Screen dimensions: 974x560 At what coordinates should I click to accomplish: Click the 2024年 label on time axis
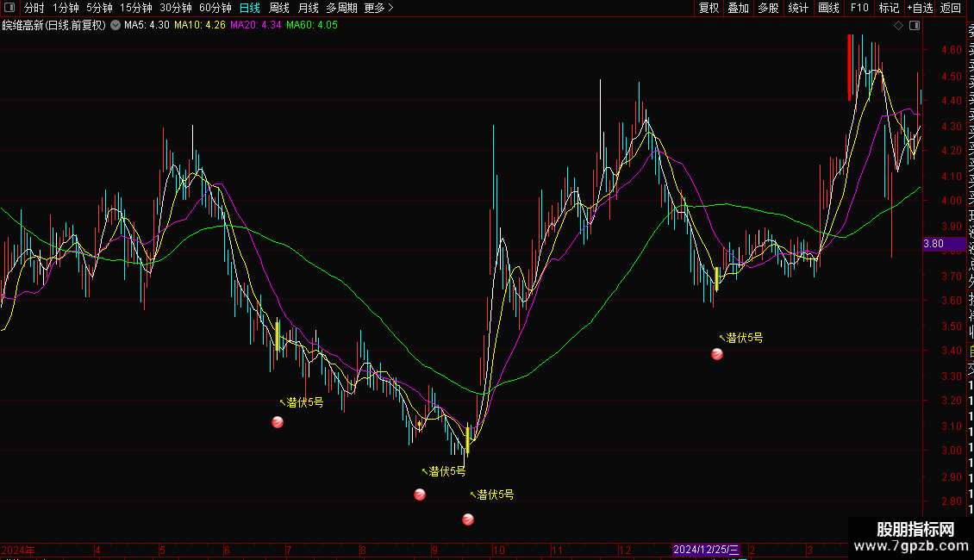coord(18,550)
